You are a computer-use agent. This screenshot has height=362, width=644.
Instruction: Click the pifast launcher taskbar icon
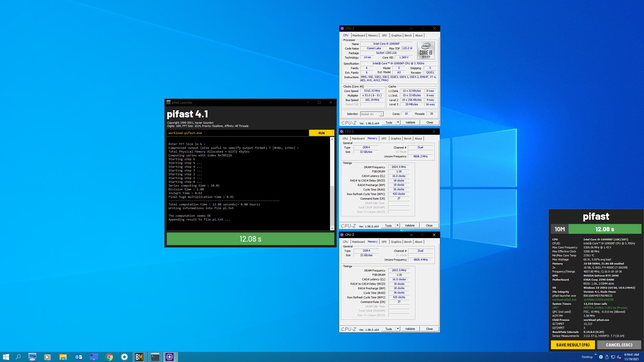[155, 357]
